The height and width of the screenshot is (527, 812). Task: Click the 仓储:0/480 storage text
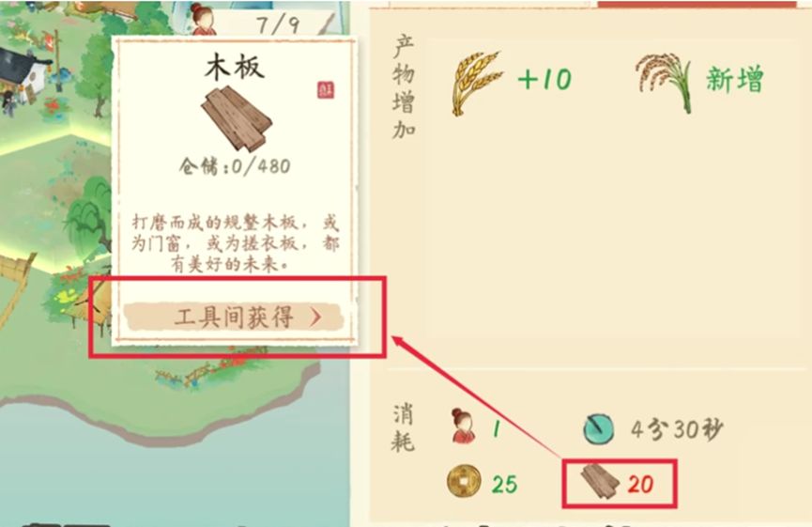[x=235, y=166]
